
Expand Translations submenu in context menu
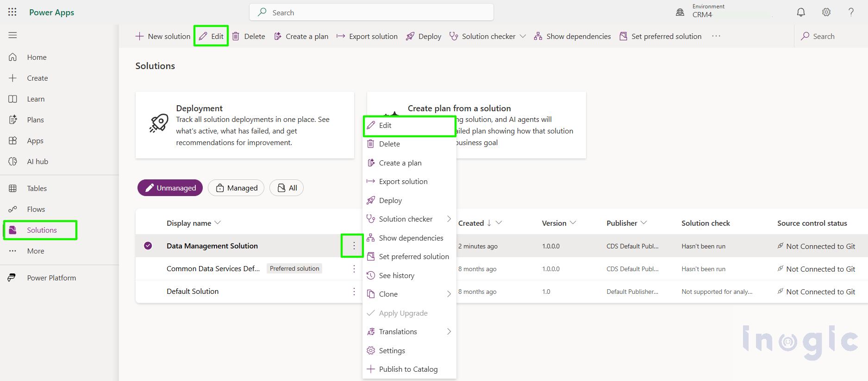click(x=409, y=331)
